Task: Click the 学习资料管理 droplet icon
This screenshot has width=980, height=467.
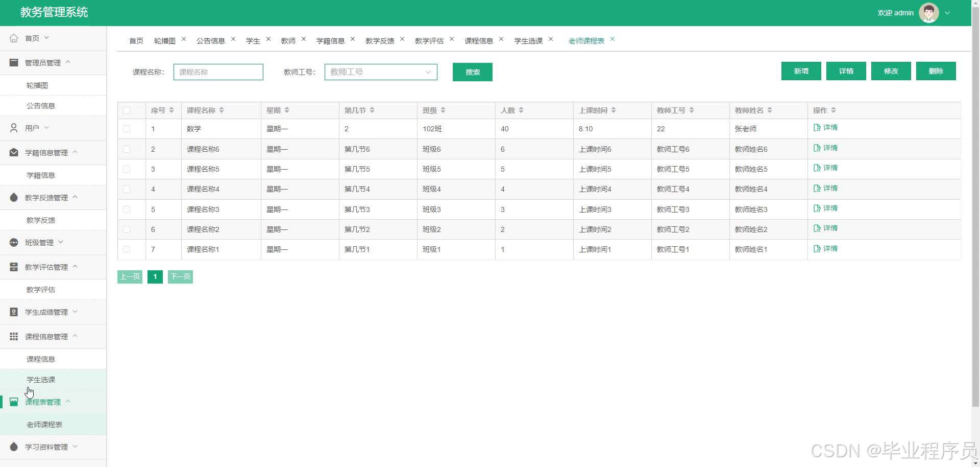Action: 14,447
